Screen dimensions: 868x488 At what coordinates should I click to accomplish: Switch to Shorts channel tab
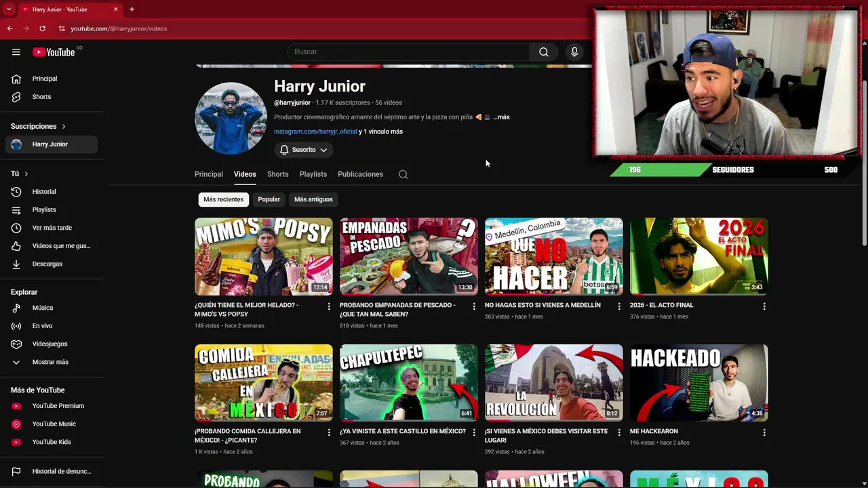(x=278, y=174)
